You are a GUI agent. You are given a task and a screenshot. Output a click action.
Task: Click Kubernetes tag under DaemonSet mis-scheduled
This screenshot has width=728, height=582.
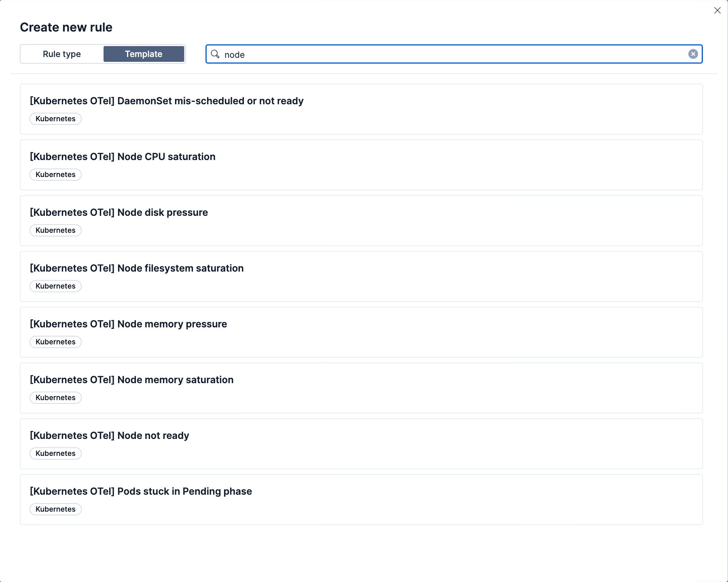pyautogui.click(x=55, y=119)
